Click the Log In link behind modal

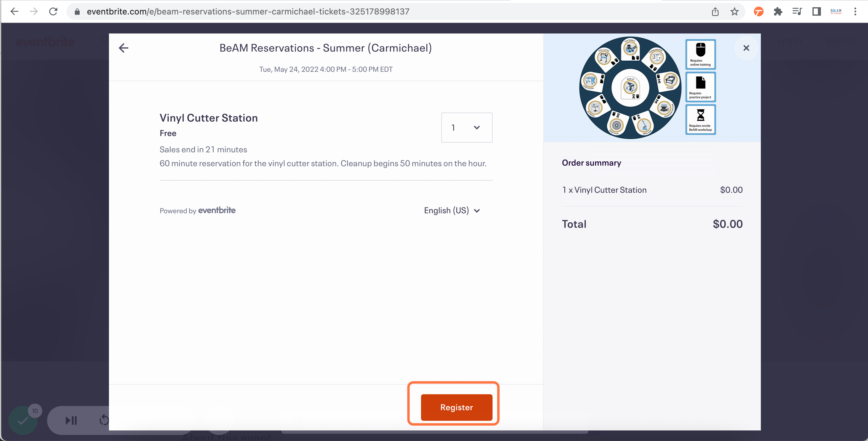coord(790,41)
